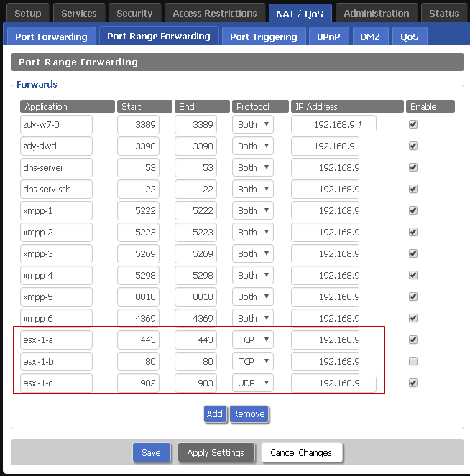Image resolution: width=470 pixels, height=476 pixels.
Task: Click the Add button
Action: 215,414
